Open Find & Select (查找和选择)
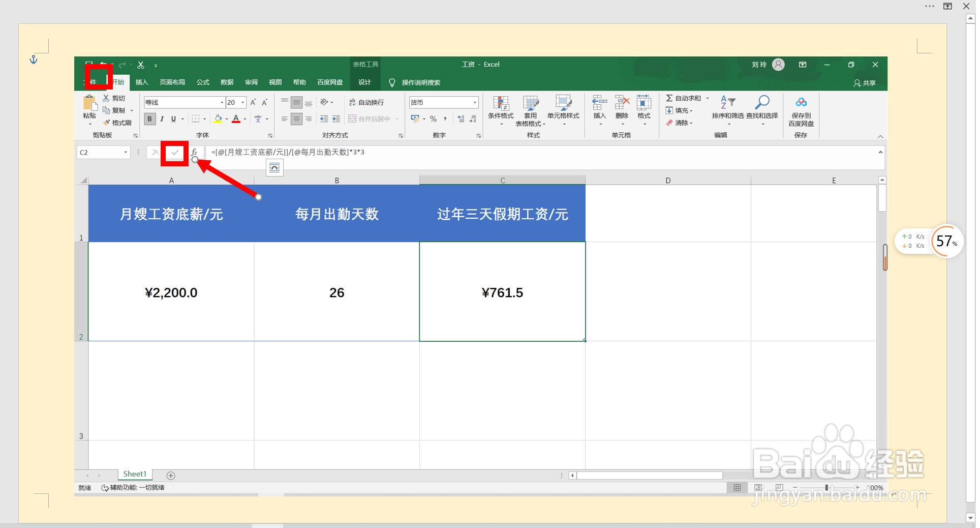The height and width of the screenshot is (528, 980). pyautogui.click(x=762, y=110)
